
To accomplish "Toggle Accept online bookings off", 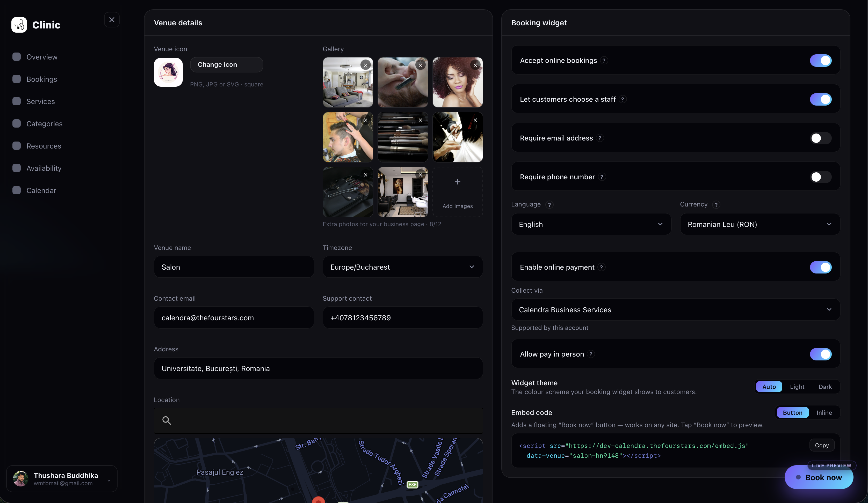I will click(820, 61).
